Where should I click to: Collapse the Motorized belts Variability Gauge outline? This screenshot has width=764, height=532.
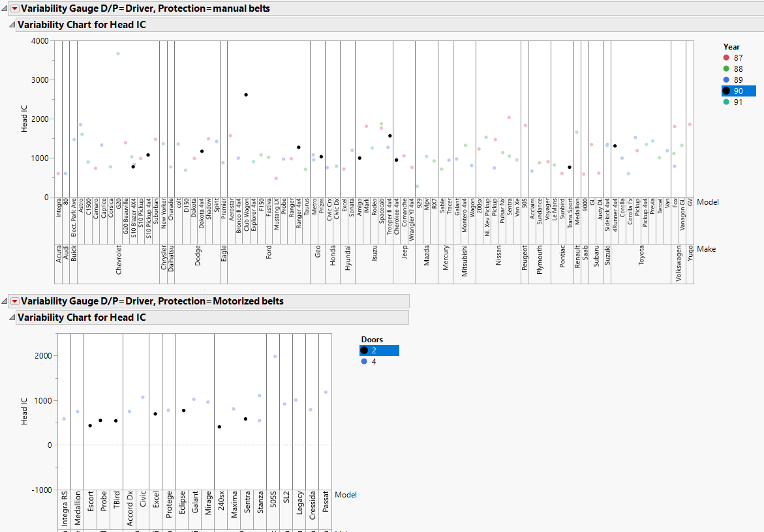[5, 301]
